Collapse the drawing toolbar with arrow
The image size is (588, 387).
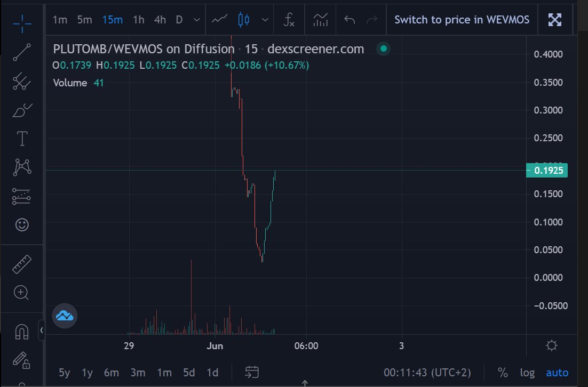tap(41, 330)
